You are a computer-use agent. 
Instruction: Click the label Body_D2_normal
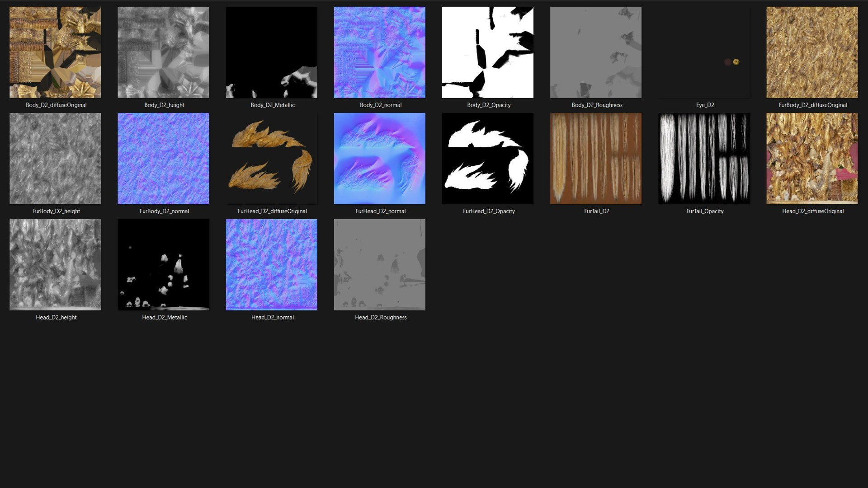381,105
